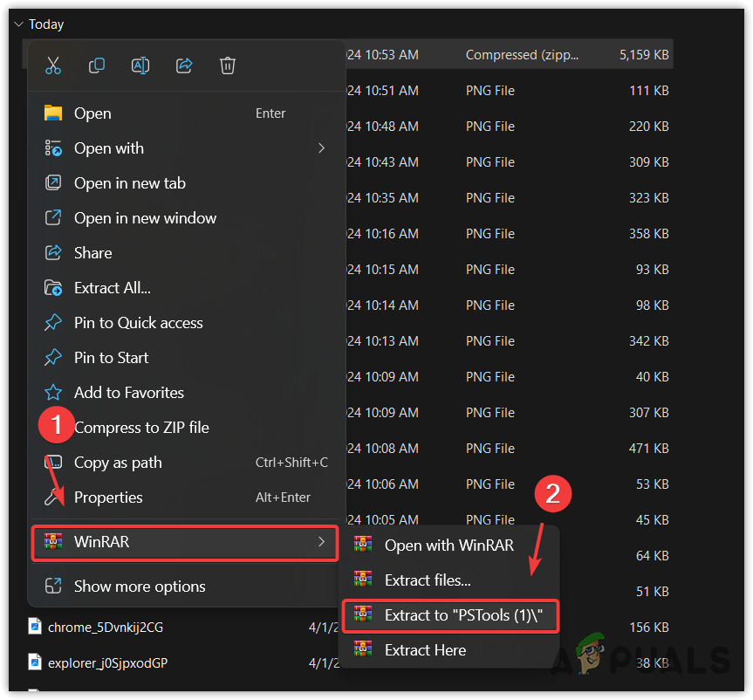Click the Cut scissors icon
This screenshot has height=700, width=753.
pos(53,65)
